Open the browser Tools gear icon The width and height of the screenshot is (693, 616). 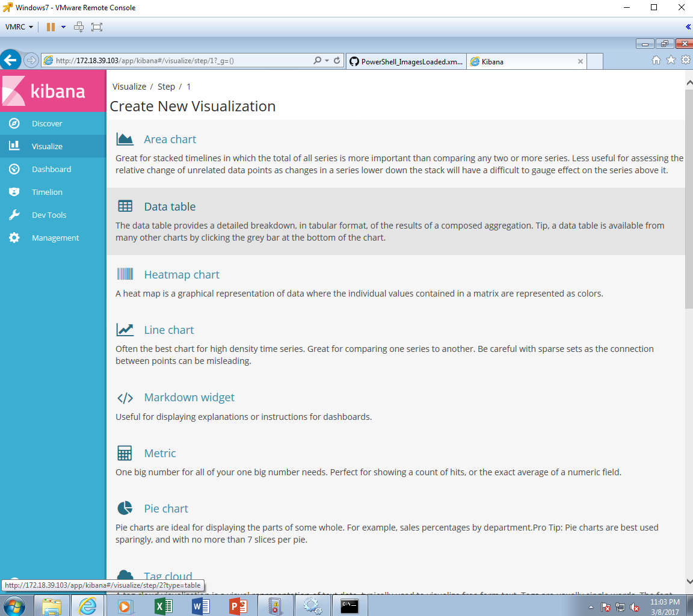(x=686, y=60)
